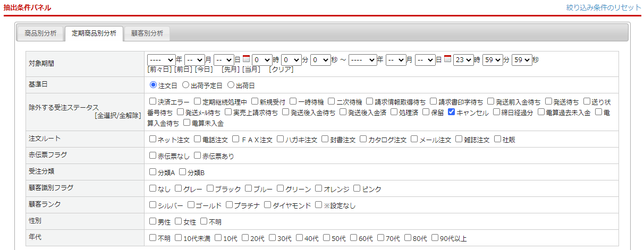Expand the start year dropdown
The width and height of the screenshot is (644, 250).
161,60
